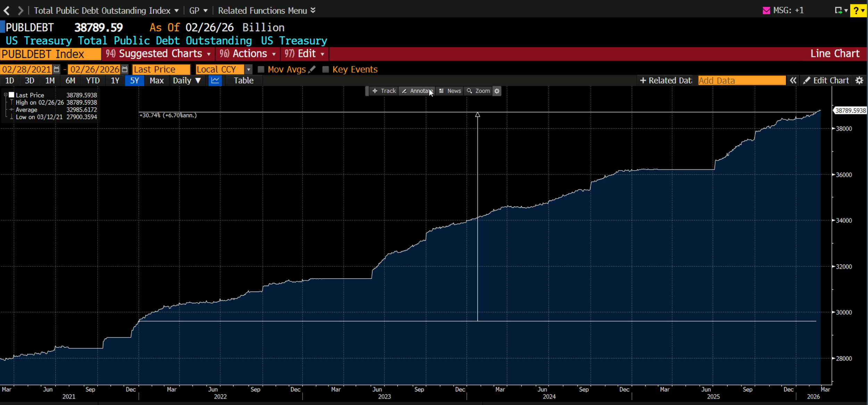Click the forward navigation arrow
Viewport: 868px width, 405px height.
click(x=20, y=11)
